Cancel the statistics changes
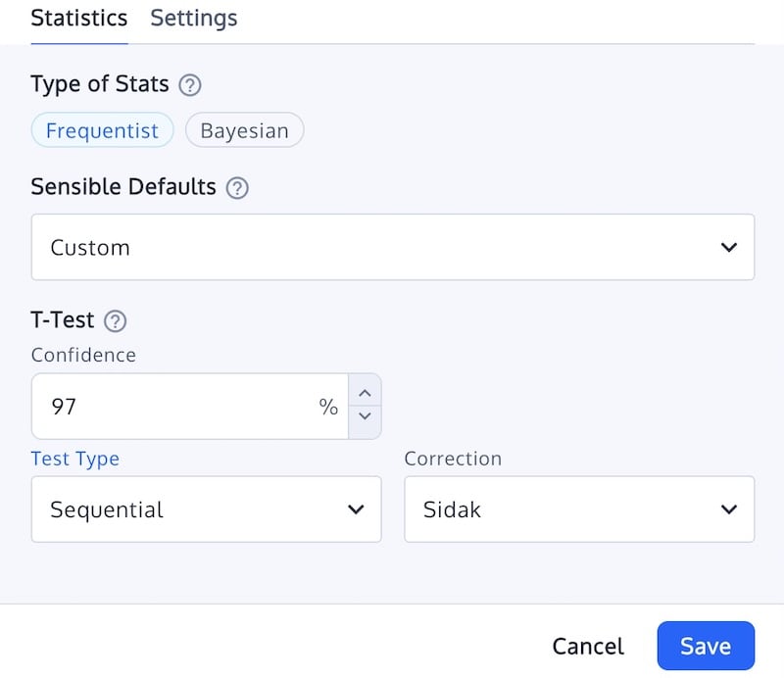784x678 pixels. tap(587, 646)
